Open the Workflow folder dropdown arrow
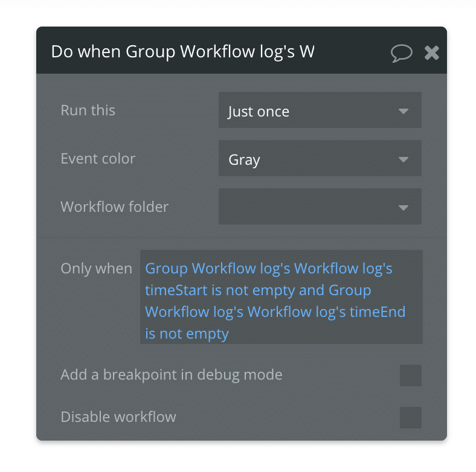476x472 pixels. tap(404, 208)
